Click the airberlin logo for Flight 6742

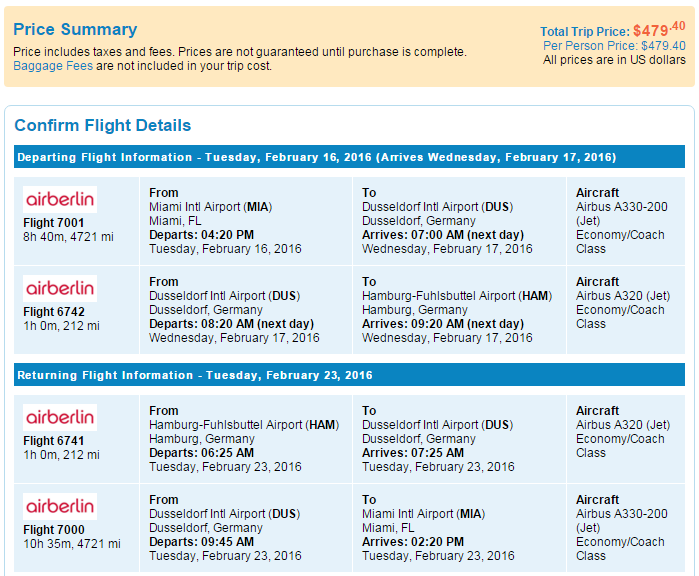pos(60,288)
